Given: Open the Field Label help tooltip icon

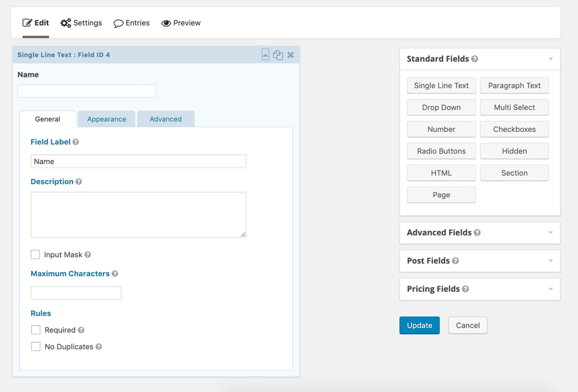Looking at the screenshot, I should (x=75, y=142).
